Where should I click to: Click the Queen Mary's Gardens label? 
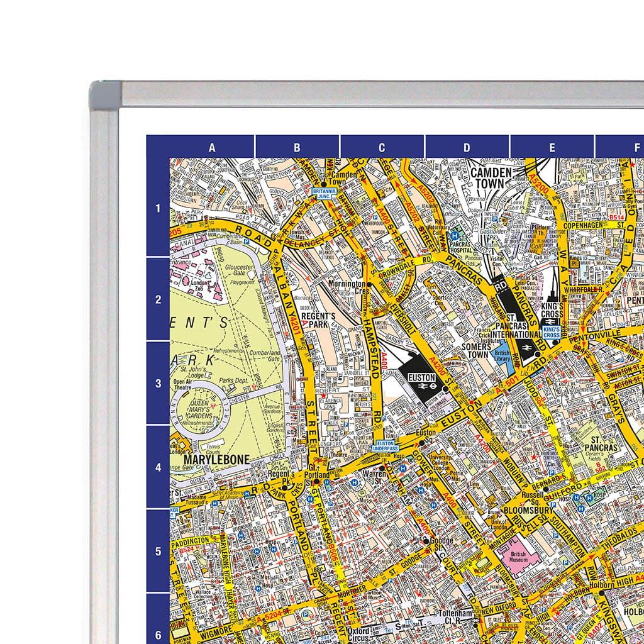point(201,409)
